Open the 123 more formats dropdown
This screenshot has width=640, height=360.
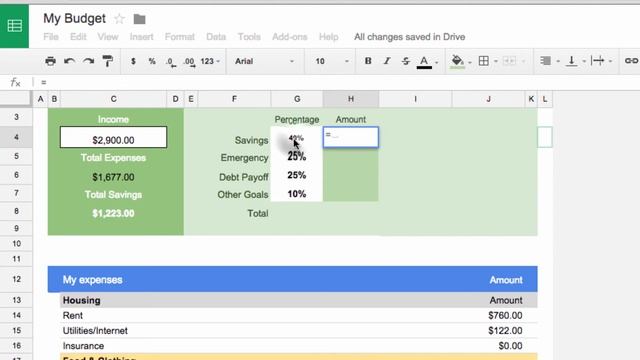[210, 61]
